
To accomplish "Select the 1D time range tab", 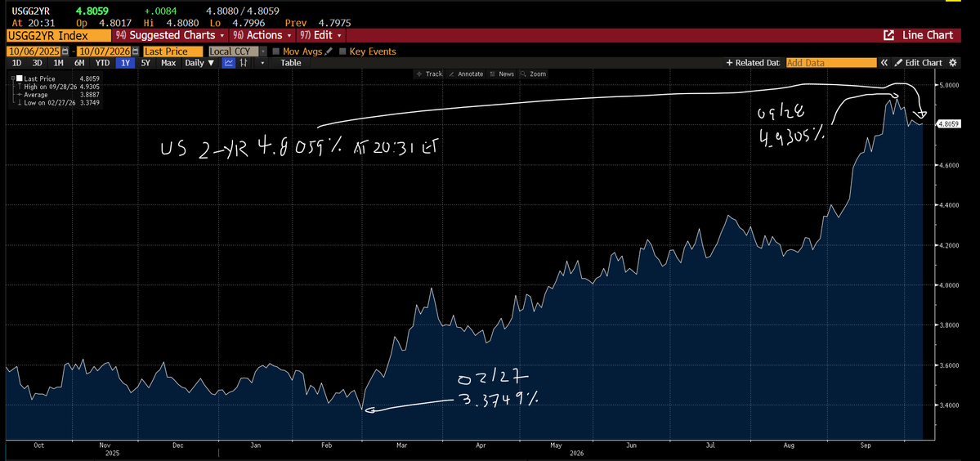I will pos(17,63).
